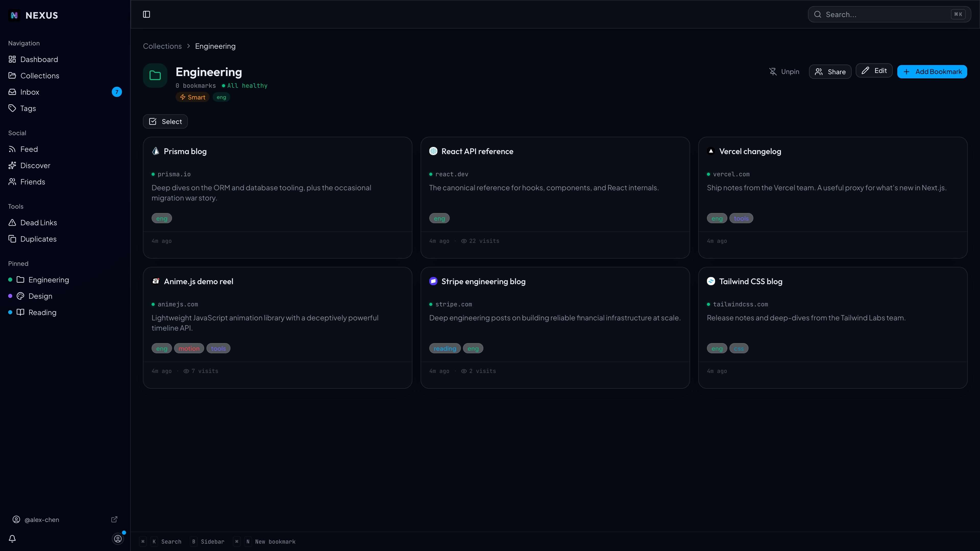Click the React favicon
The image size is (980, 551).
[x=433, y=151]
